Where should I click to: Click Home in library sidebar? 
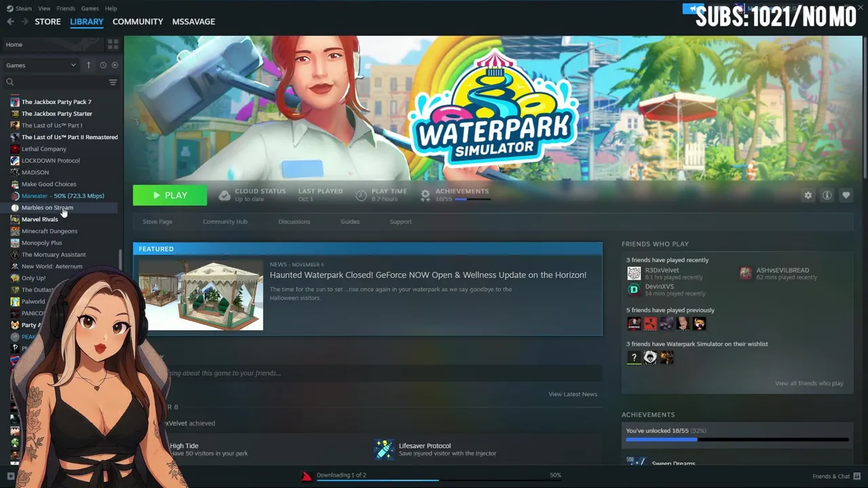(54, 45)
